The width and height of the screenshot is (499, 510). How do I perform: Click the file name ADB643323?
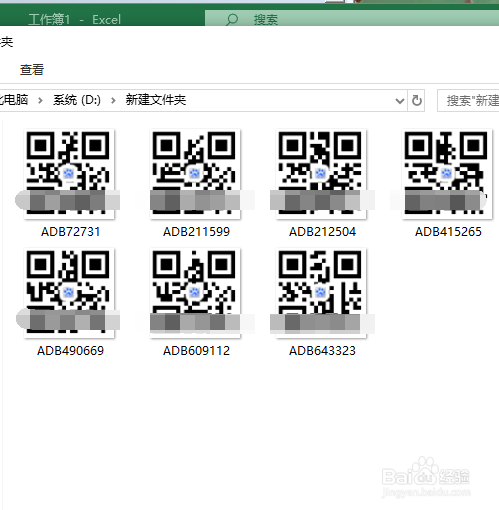pos(322,351)
